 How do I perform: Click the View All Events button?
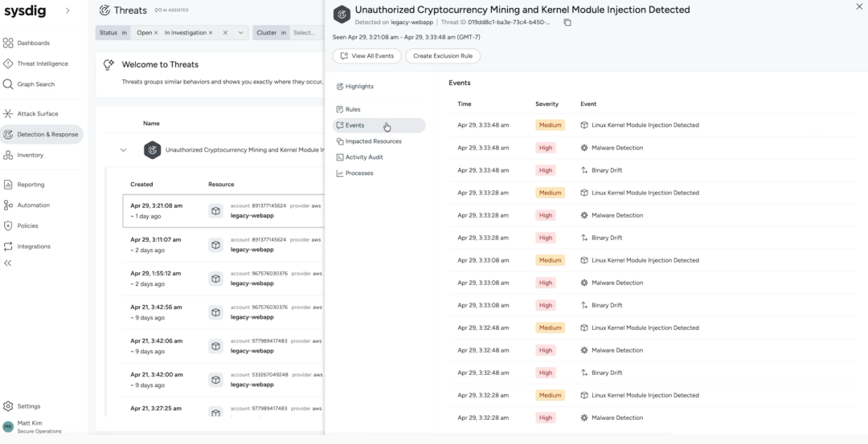[x=367, y=56]
